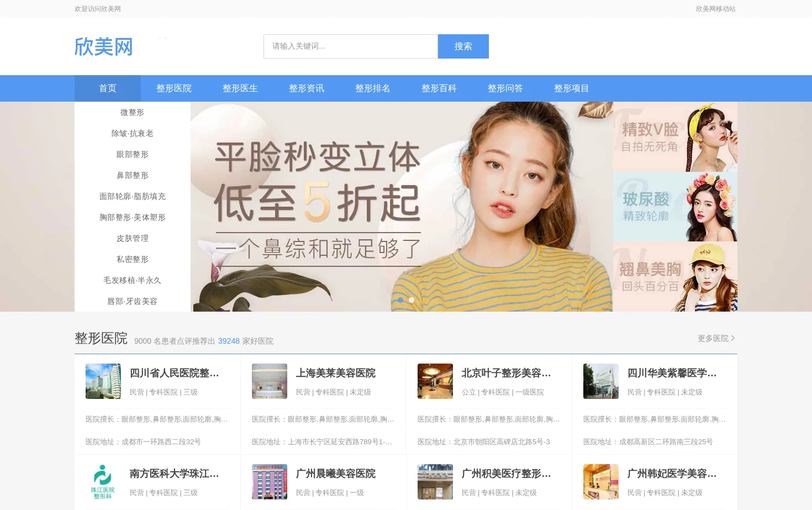Switch to the 整形排名 tab

(373, 88)
